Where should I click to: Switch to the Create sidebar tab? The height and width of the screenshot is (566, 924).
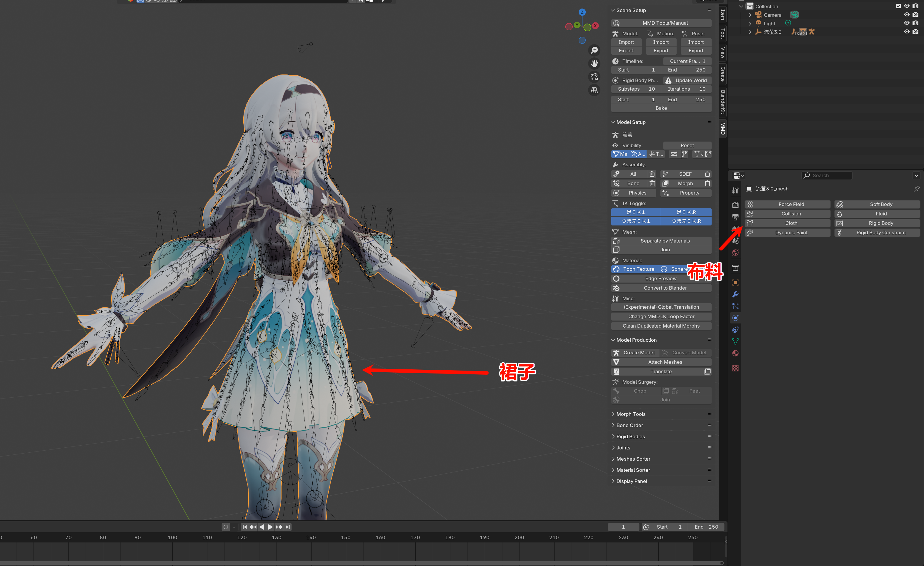[723, 74]
